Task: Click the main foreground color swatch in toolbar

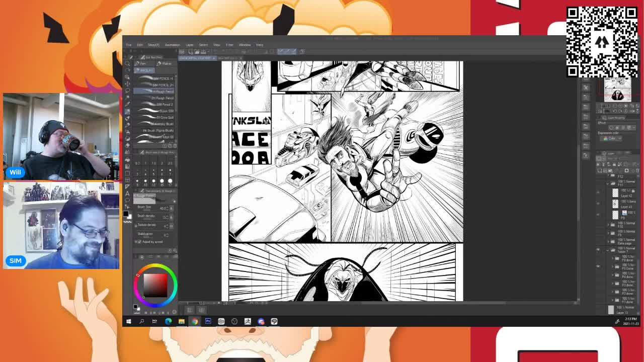Action: (x=126, y=213)
